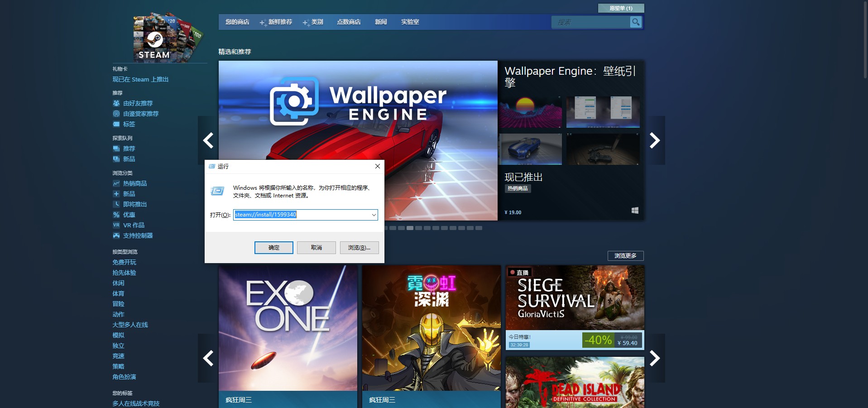Click the plus icon beside browse 新品
This screenshot has height=408, width=868.
pos(116,194)
